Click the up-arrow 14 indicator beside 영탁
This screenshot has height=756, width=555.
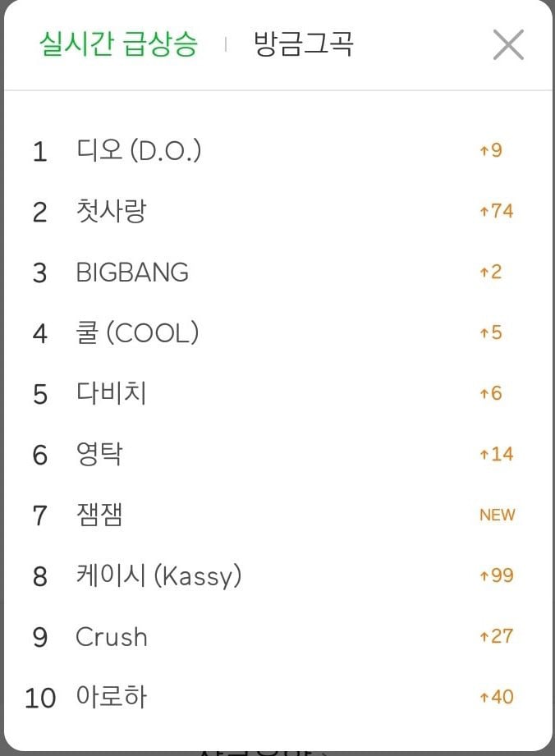click(x=496, y=454)
